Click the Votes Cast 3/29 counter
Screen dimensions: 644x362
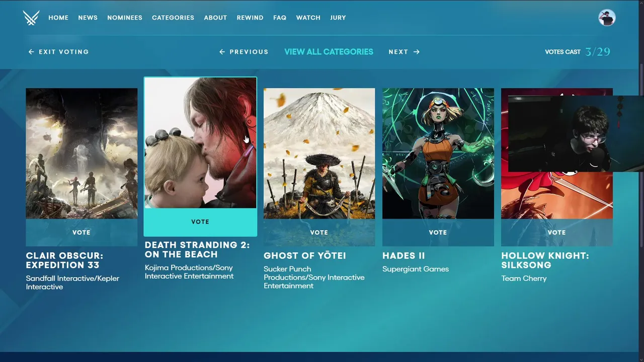click(x=578, y=52)
